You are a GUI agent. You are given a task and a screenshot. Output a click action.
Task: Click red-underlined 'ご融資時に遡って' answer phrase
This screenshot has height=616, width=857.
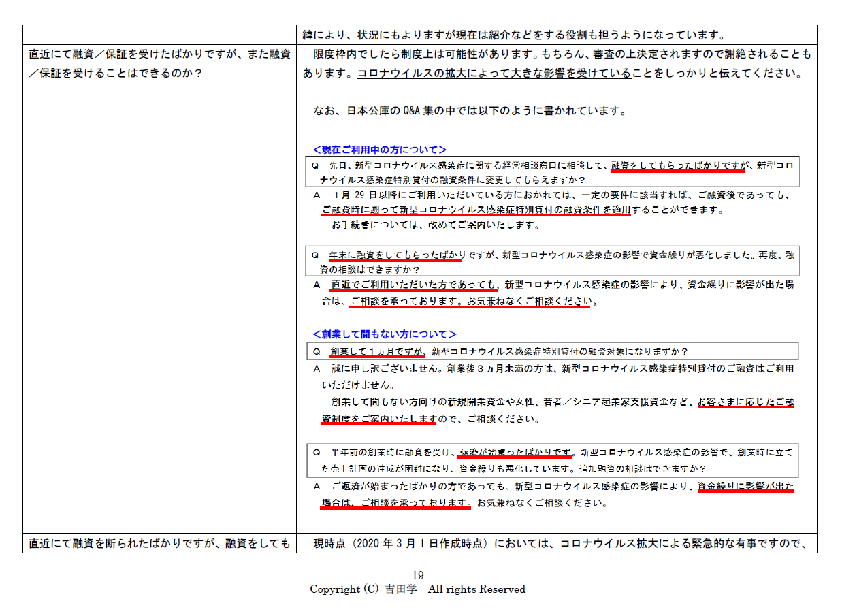point(359,210)
